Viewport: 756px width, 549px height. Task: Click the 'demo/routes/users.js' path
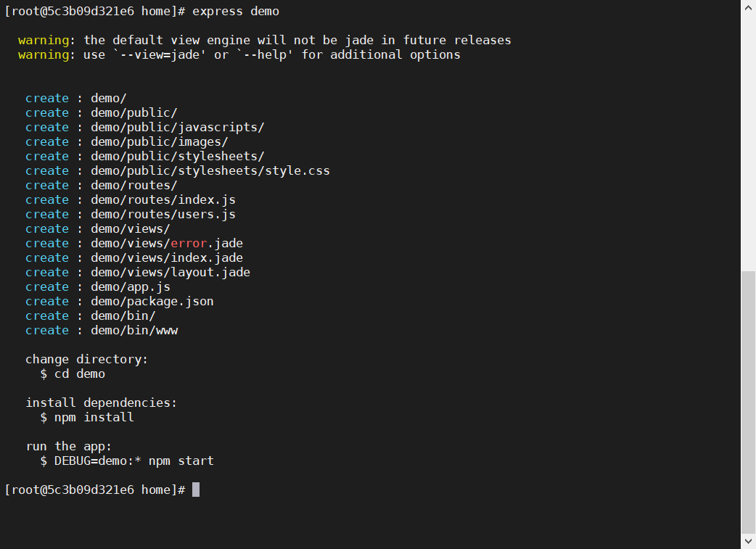163,215
